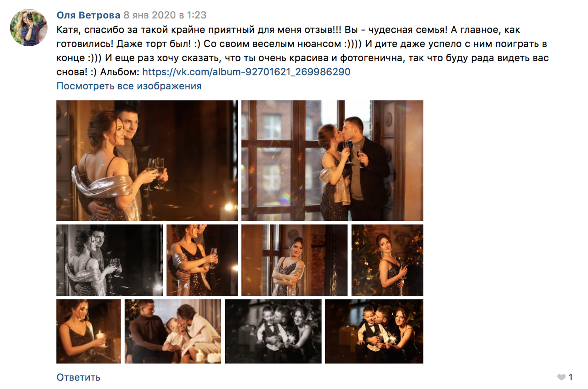Viewport: 588px width, 389px height.
Task: Open Оля Ветрова's profile avatar
Action: click(x=28, y=27)
